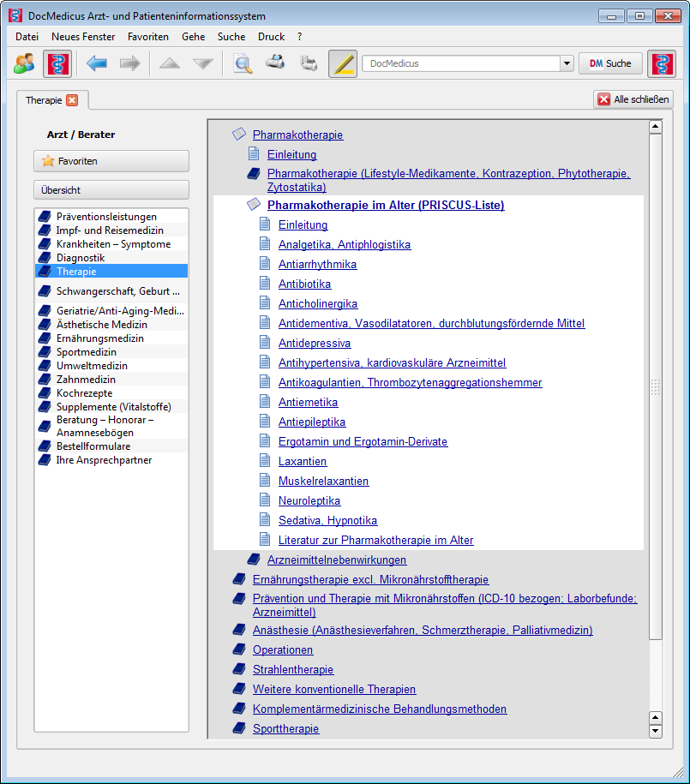Viewport: 690px width, 784px height.
Task: Close the Therapie tab with red X
Action: (73, 100)
